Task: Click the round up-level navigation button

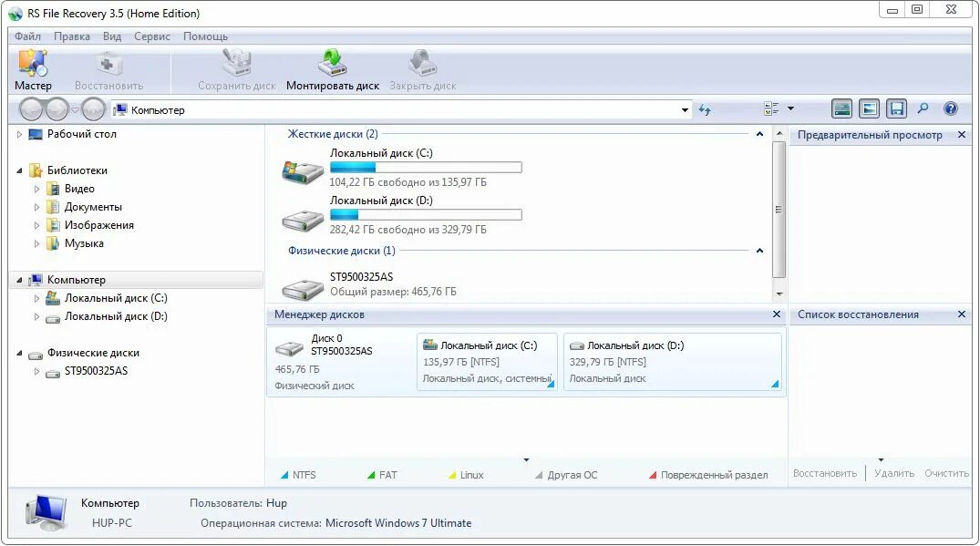Action: pyautogui.click(x=93, y=109)
